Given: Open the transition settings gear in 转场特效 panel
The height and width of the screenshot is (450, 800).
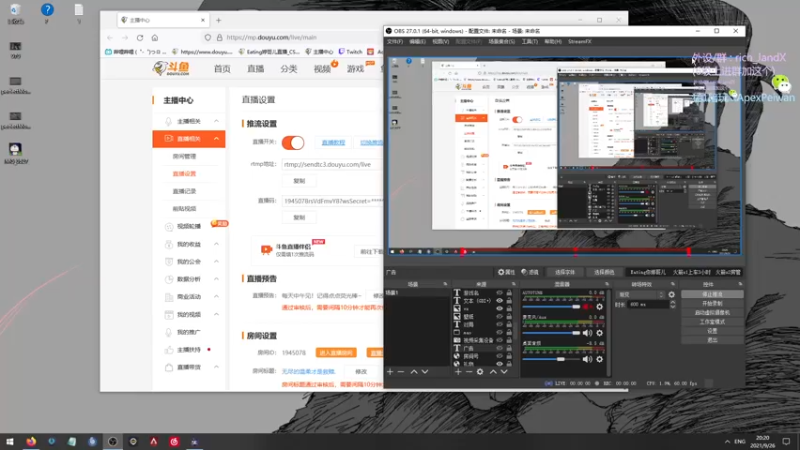Looking at the screenshot, I should coord(671,295).
